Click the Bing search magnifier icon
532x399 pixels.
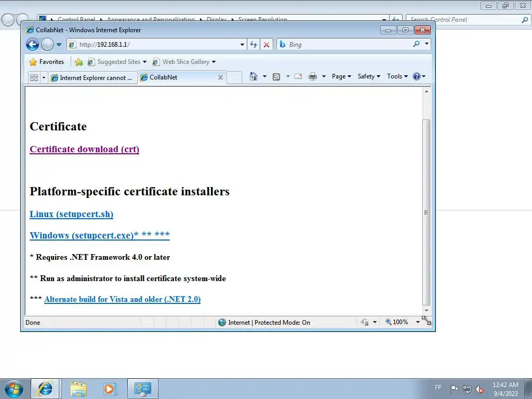tap(416, 44)
